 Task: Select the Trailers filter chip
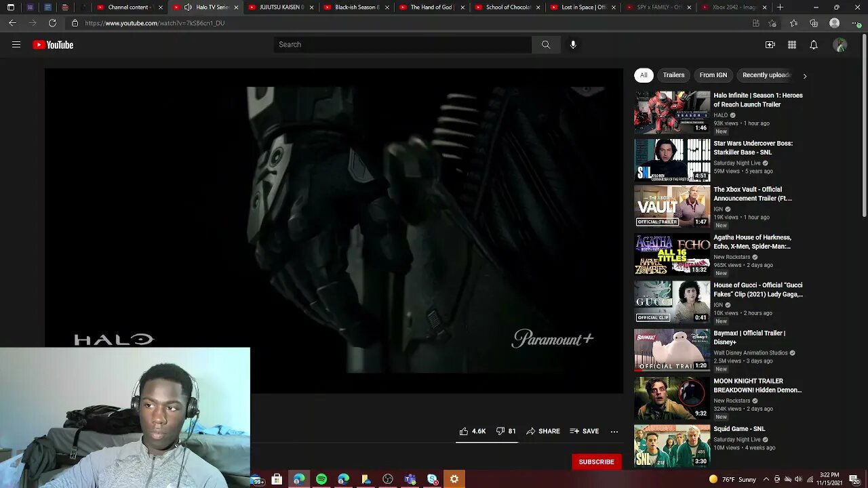(673, 75)
